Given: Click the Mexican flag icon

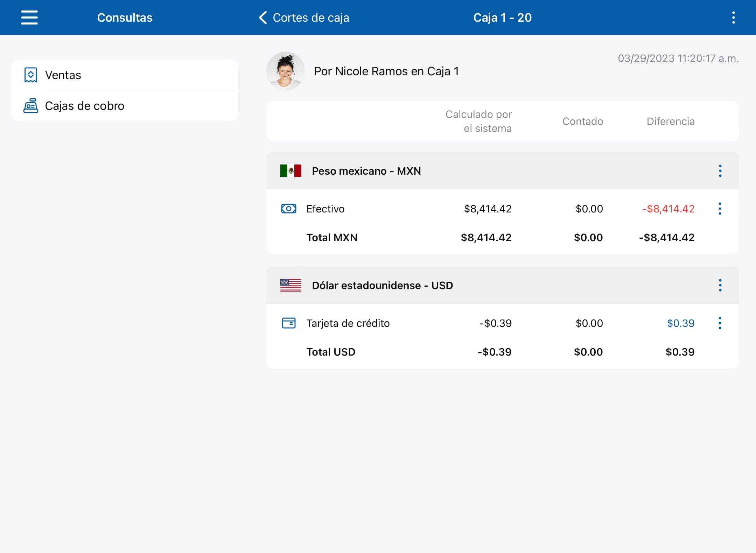Looking at the screenshot, I should tap(290, 171).
